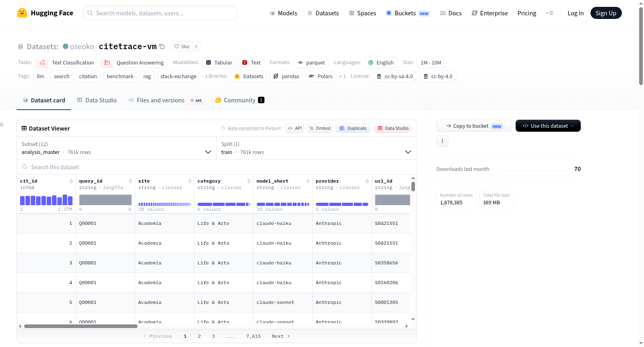Expand the Subset analysis_master dropdown
This screenshot has height=347, width=644.
117,148
